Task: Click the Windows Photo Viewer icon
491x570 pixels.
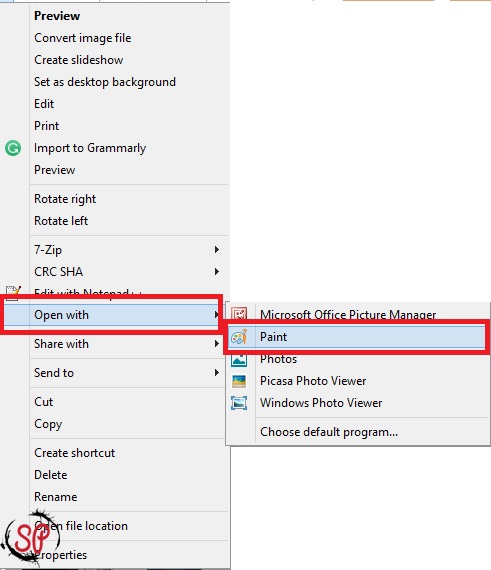Action: [239, 403]
